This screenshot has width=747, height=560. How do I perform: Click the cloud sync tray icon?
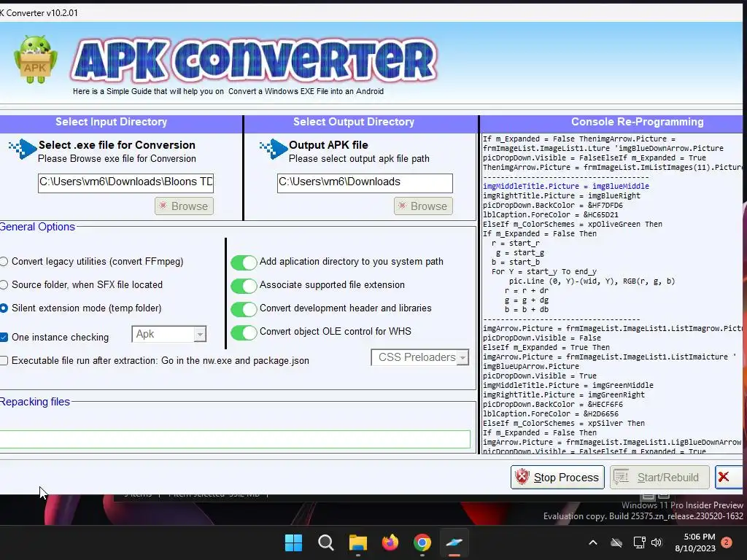click(x=616, y=542)
